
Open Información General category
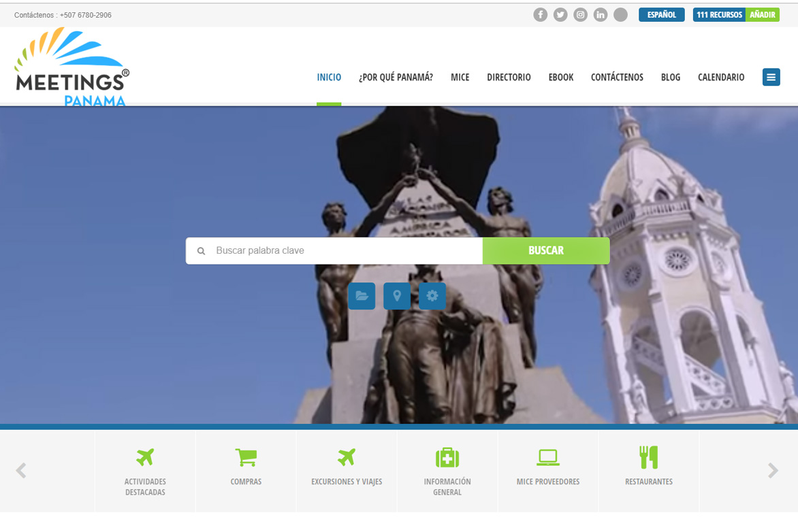click(447, 471)
